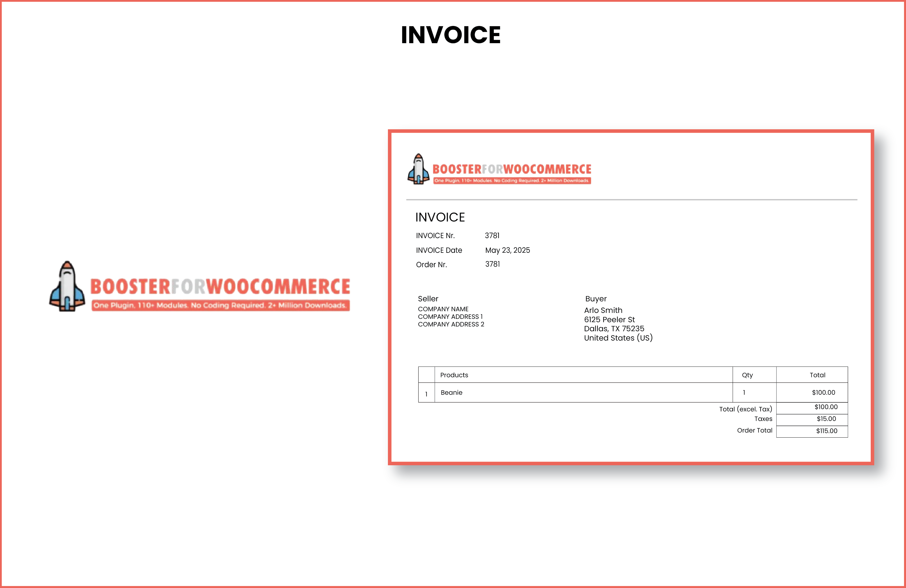
Task: Click the 'Order Nr.' label
Action: point(431,265)
